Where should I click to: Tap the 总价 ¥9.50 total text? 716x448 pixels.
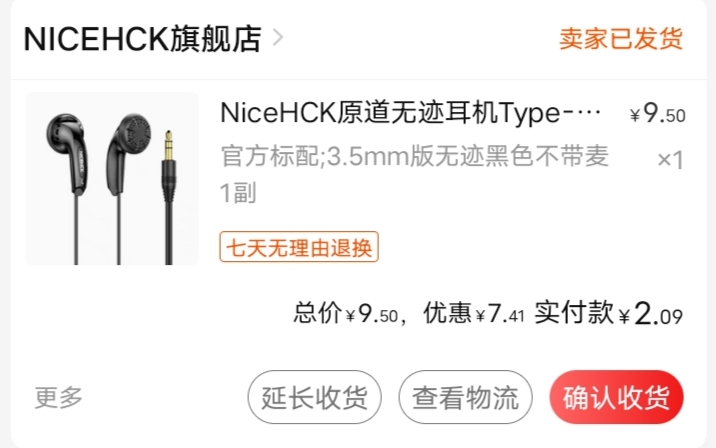tap(346, 314)
